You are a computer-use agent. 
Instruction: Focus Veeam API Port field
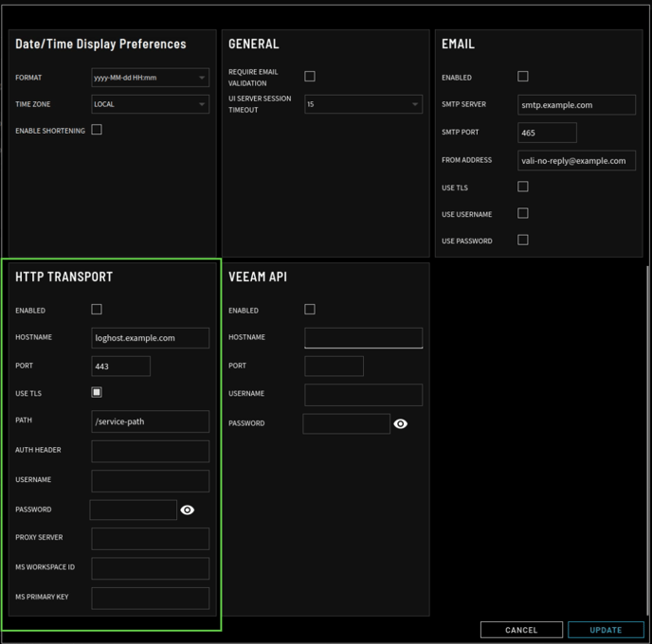click(334, 367)
